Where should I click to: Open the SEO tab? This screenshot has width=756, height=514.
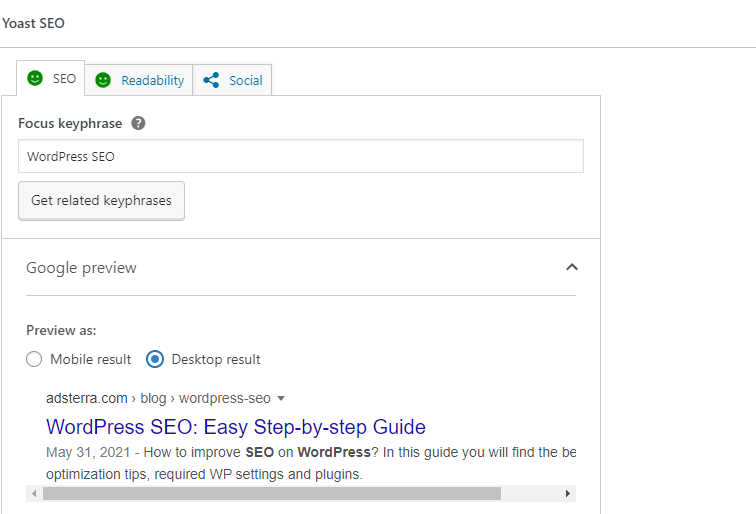(51, 79)
